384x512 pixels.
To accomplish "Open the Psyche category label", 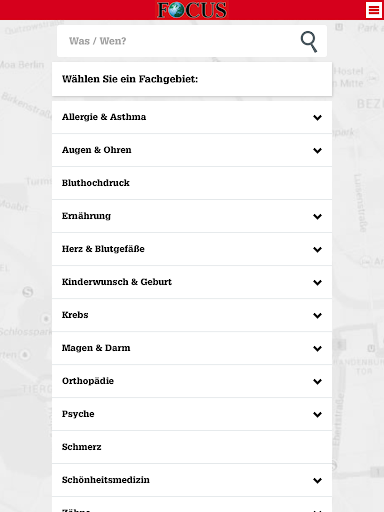I will (78, 414).
